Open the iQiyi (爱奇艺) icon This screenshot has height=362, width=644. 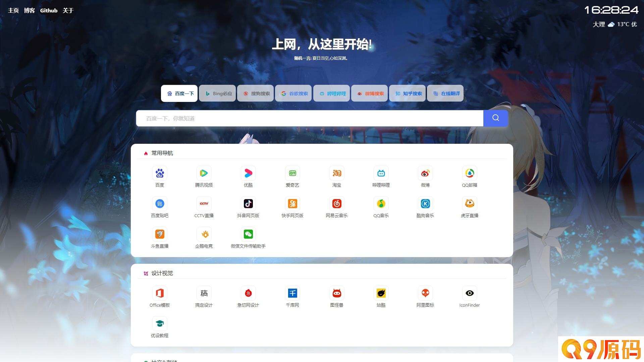pyautogui.click(x=292, y=173)
